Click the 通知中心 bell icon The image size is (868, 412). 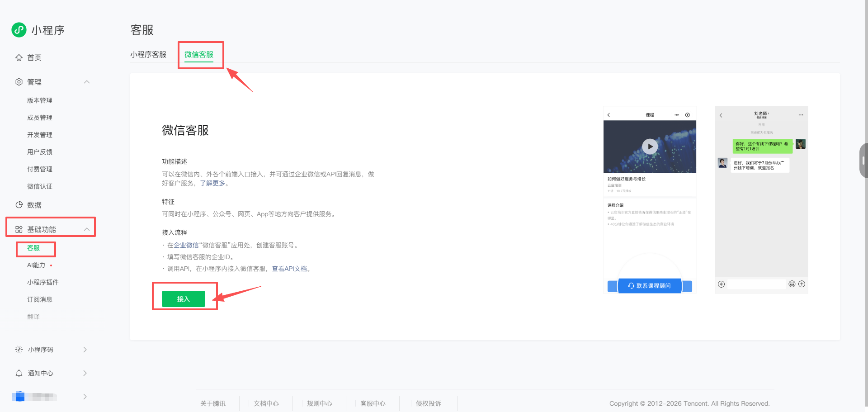pyautogui.click(x=19, y=373)
